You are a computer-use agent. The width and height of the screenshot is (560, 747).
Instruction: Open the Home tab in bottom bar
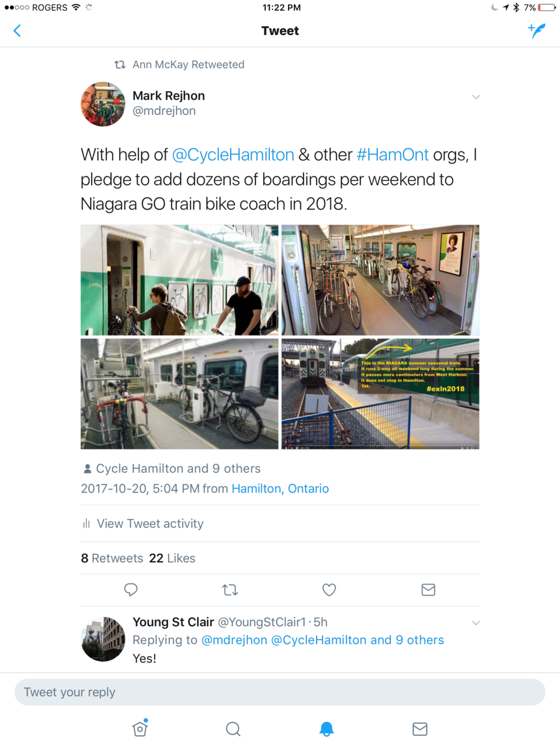coord(140,728)
